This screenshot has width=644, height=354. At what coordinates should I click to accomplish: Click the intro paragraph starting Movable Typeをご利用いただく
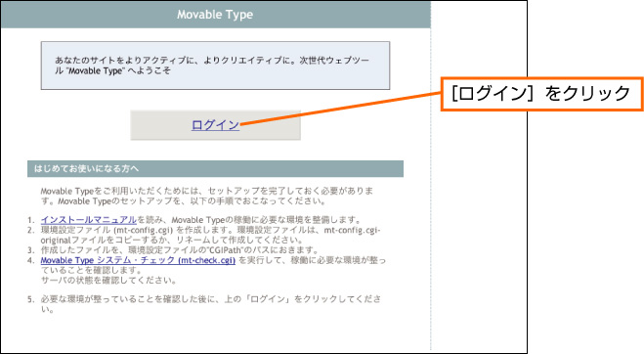pyautogui.click(x=207, y=197)
